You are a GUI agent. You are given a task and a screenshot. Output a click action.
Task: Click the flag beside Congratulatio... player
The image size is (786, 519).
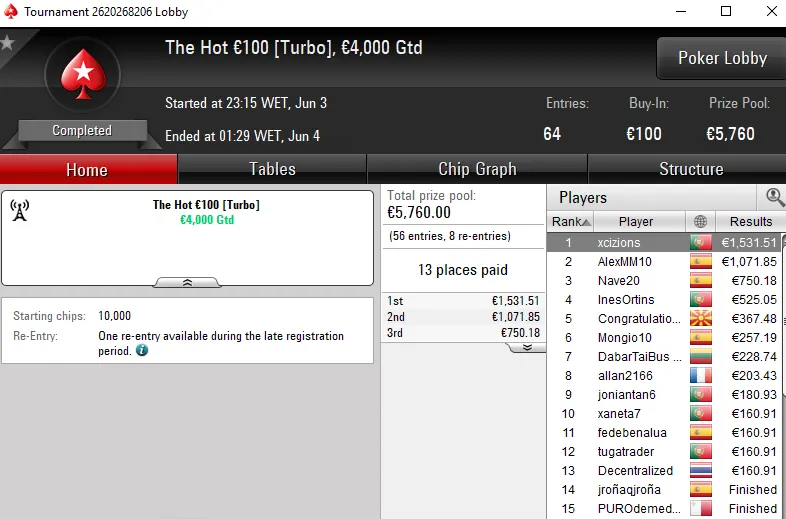point(701,319)
